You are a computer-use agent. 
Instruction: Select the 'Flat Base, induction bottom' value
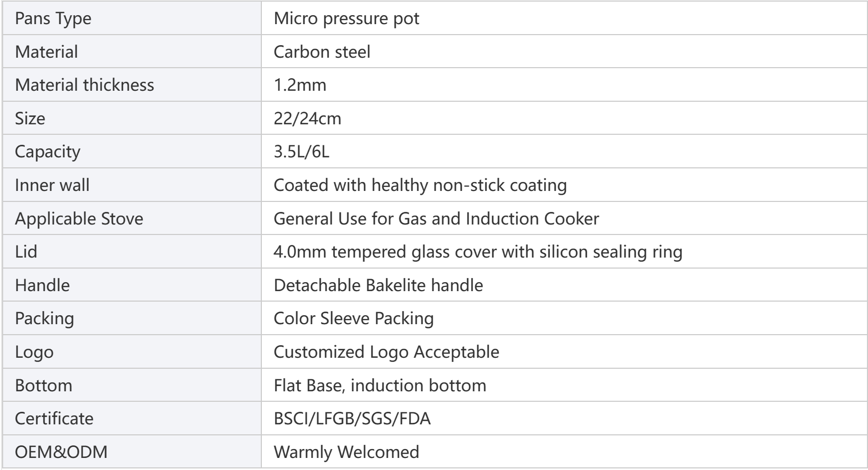pyautogui.click(x=380, y=385)
